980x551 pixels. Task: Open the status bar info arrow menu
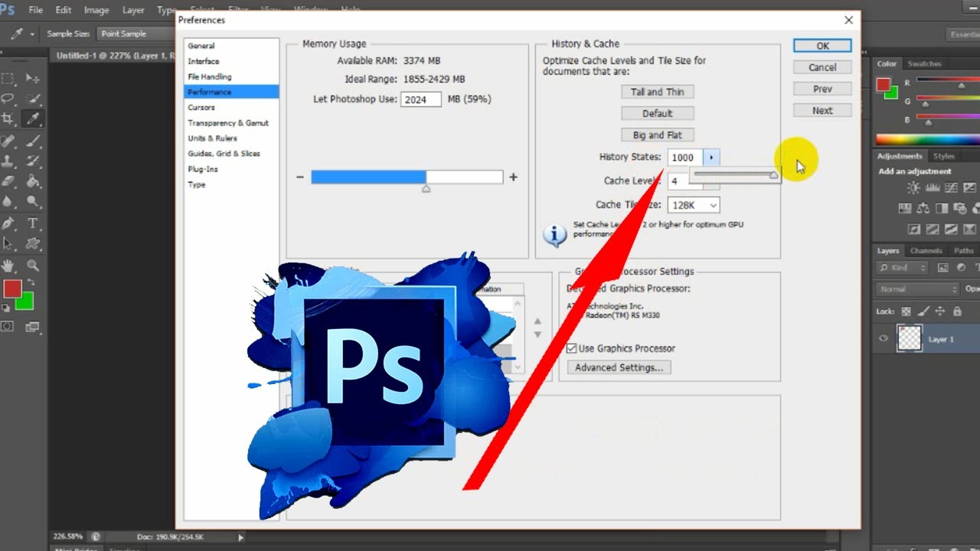click(241, 537)
